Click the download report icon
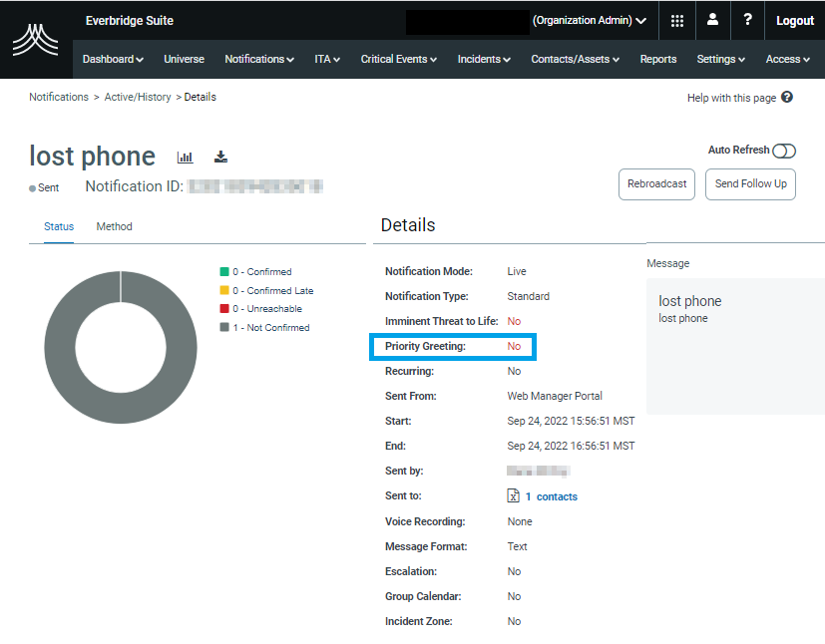825x644 pixels. pos(221,157)
